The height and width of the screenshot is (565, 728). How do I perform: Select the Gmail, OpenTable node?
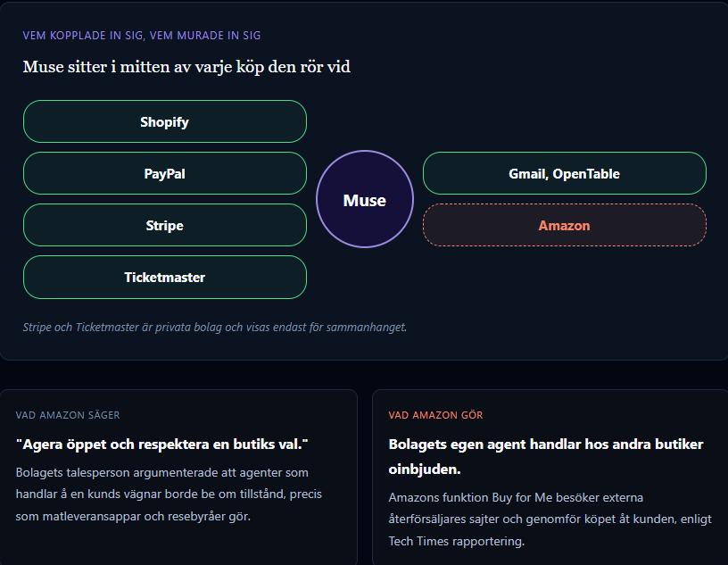pyautogui.click(x=565, y=173)
